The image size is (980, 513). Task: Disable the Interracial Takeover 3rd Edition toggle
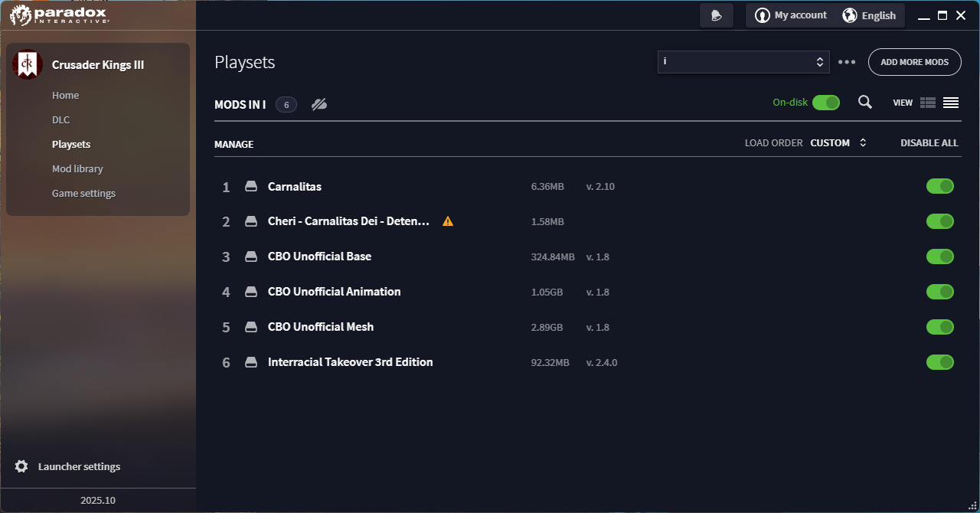(940, 362)
